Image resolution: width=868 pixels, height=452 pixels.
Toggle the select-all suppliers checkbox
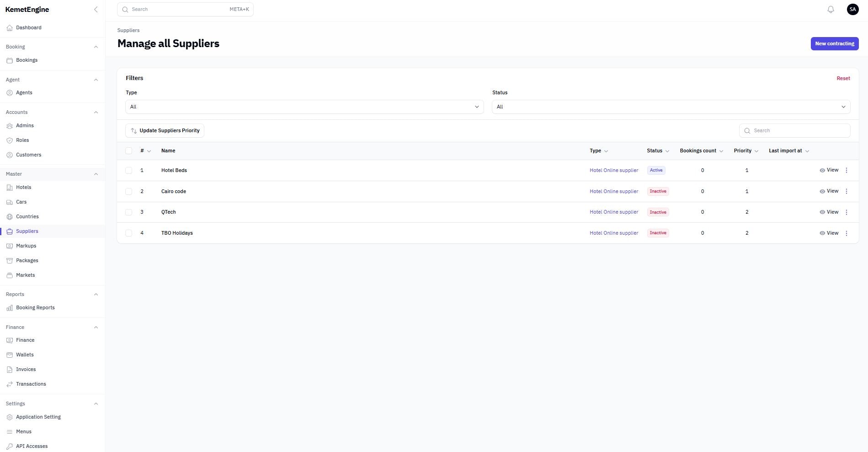click(128, 151)
